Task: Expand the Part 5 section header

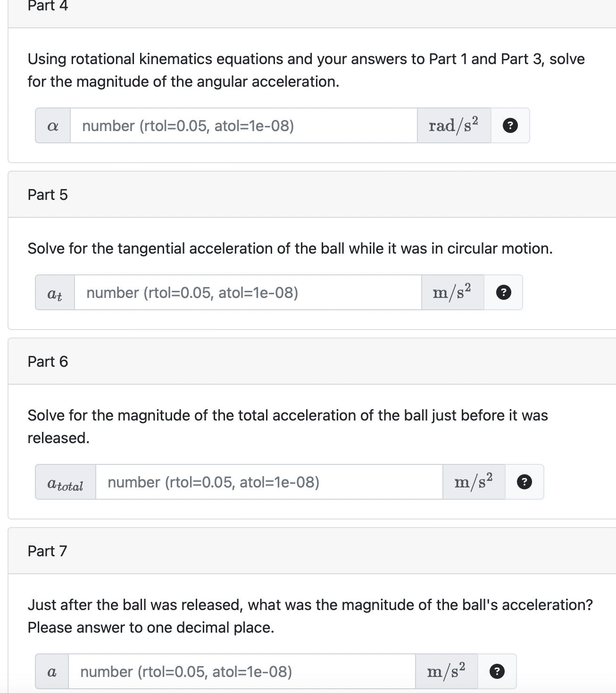Action: coord(47,194)
